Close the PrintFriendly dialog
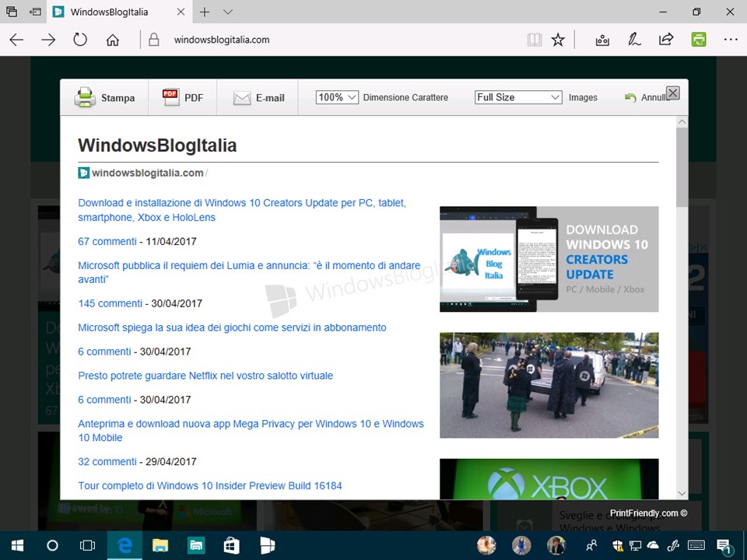This screenshot has height=560, width=747. click(672, 93)
